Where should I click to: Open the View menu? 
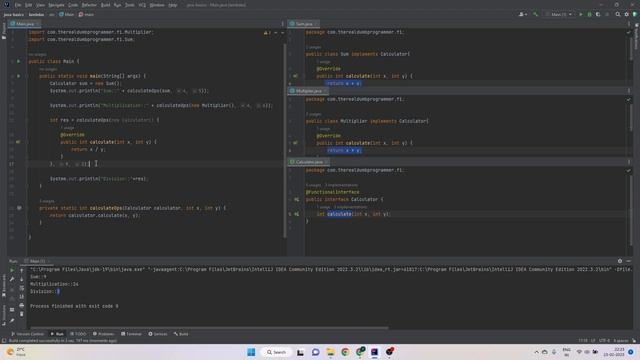(40, 5)
